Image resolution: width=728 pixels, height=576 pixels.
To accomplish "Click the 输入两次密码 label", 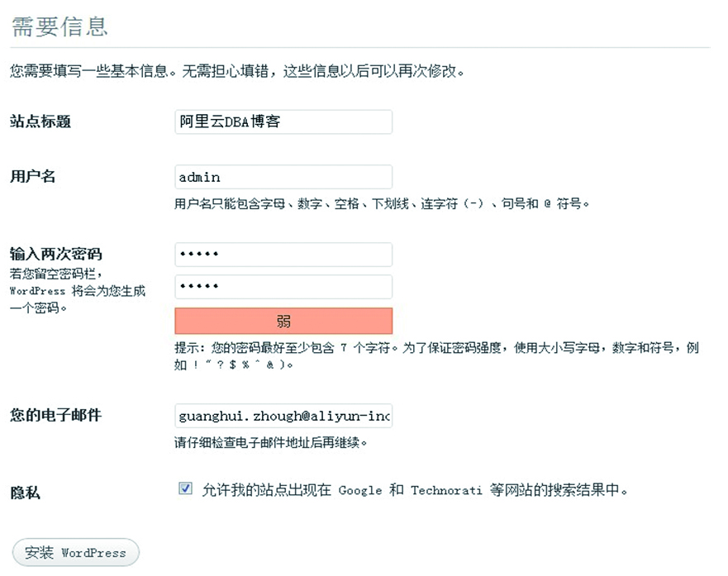I will (56, 254).
